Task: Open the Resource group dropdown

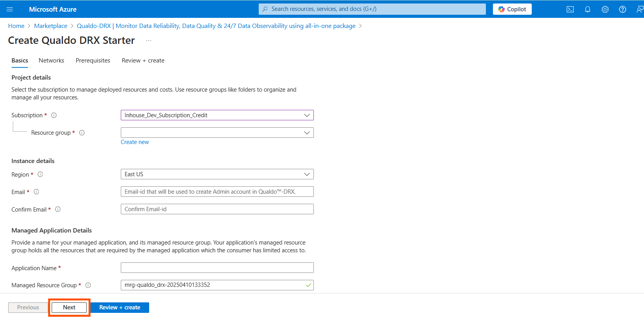Action: point(217,133)
